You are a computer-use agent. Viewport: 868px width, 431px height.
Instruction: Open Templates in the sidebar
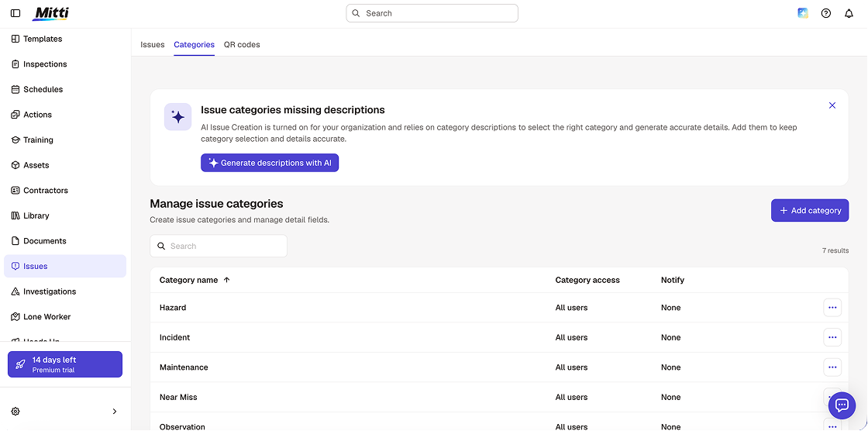pos(65,39)
